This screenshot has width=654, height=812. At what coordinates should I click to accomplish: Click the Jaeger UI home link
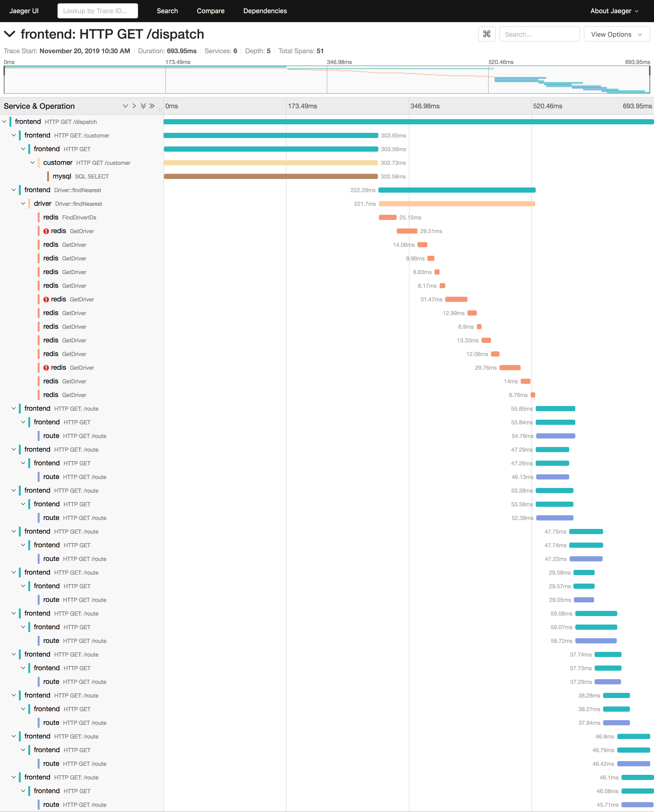point(24,11)
